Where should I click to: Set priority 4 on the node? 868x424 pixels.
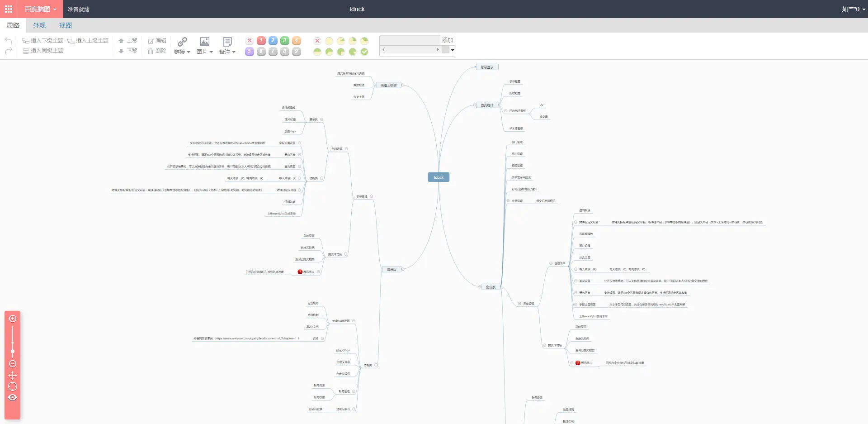[296, 41]
